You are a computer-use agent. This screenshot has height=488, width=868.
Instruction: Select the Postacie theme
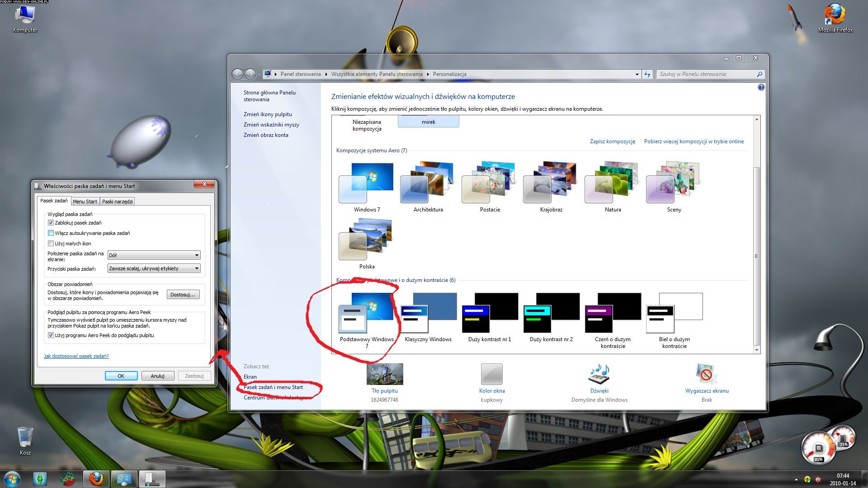490,187
